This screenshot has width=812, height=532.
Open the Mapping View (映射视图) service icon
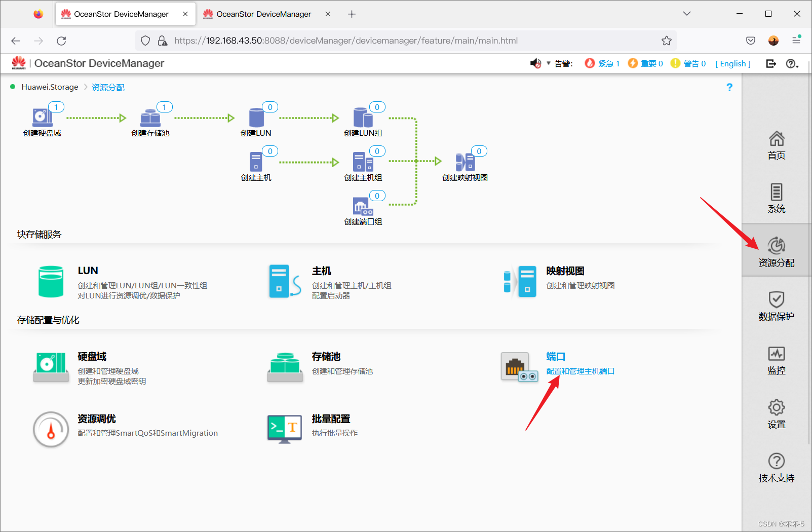520,281
